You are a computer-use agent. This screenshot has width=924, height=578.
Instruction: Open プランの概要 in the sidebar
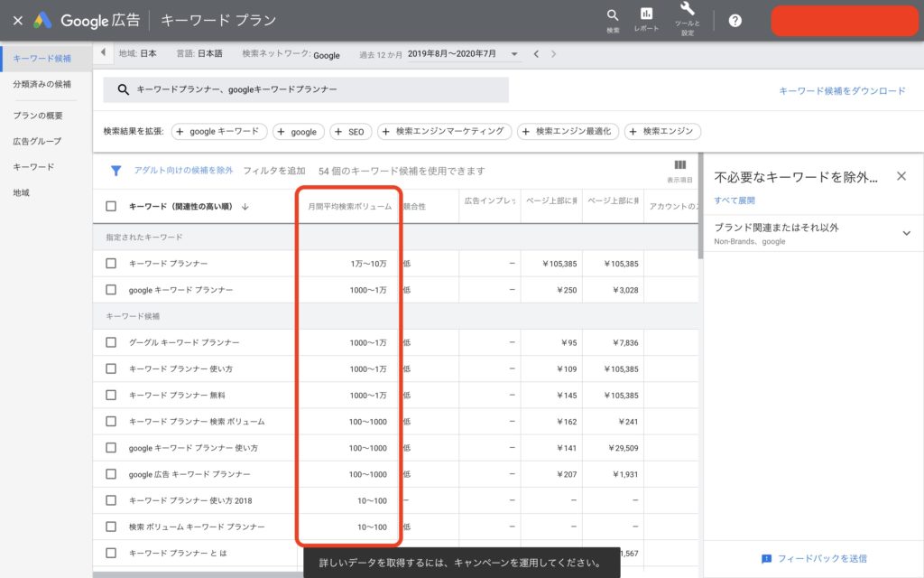tap(38, 116)
